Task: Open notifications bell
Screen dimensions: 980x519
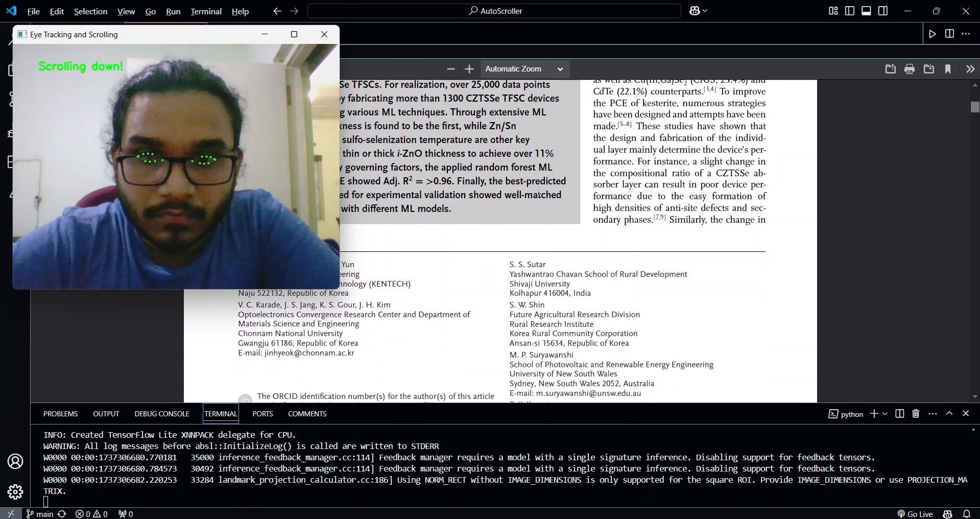Action: (x=967, y=513)
